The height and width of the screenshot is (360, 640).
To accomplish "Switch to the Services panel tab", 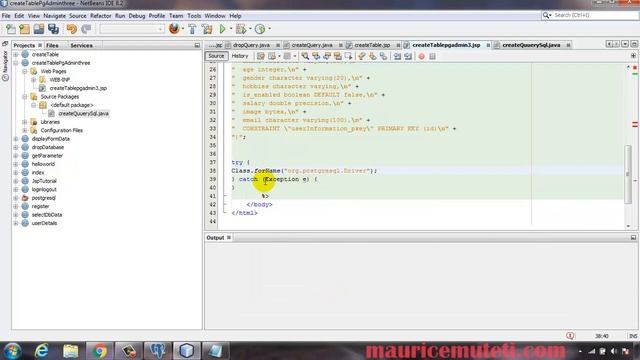I will pos(81,45).
